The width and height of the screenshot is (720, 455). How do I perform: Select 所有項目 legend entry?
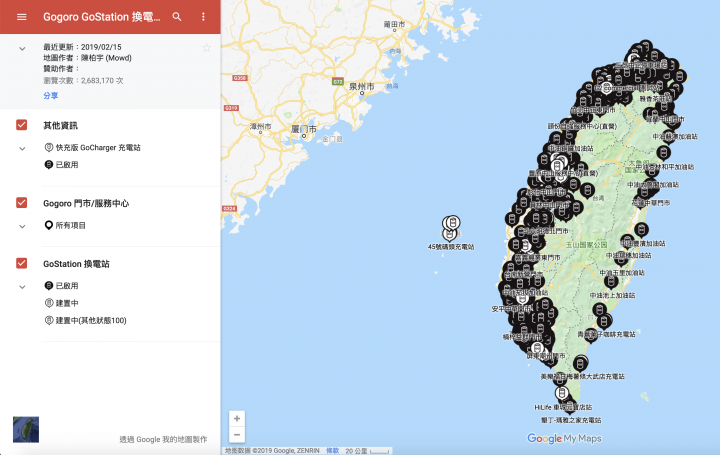pyautogui.click(x=70, y=225)
